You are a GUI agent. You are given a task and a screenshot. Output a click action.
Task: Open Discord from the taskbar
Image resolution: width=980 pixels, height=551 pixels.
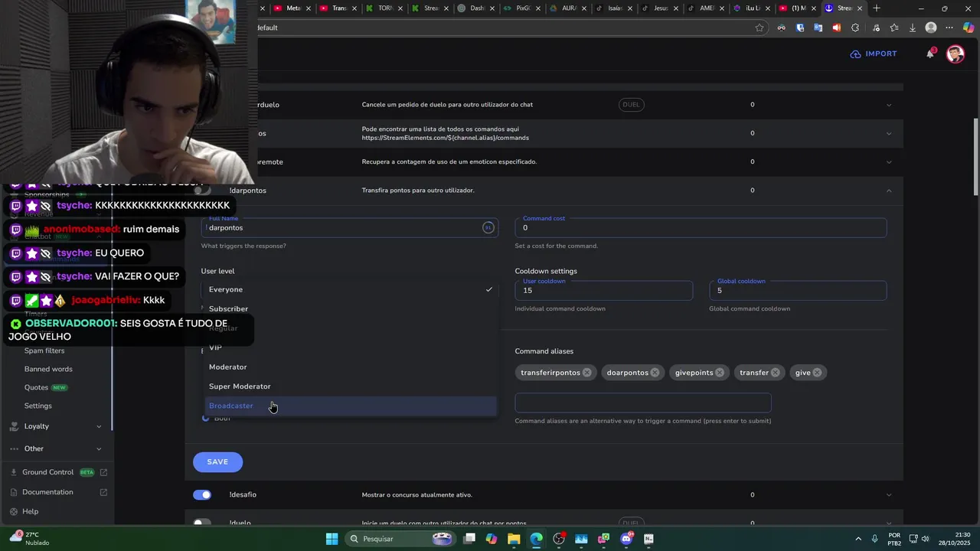coord(626,539)
